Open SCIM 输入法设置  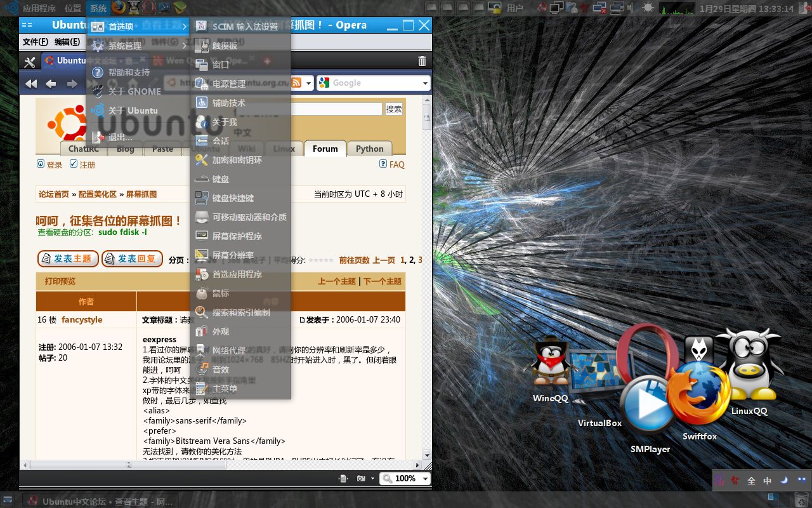coord(240,27)
